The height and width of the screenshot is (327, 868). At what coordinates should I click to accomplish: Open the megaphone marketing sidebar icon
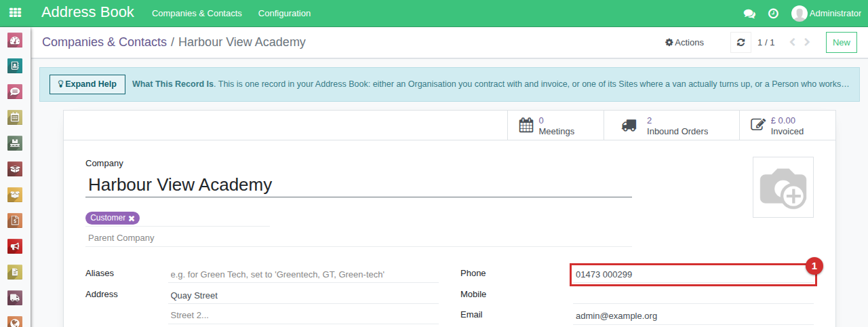(15, 246)
